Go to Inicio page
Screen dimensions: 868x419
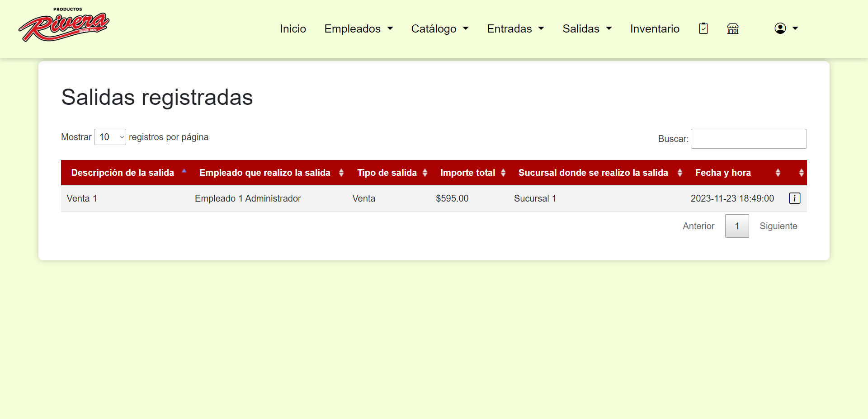coord(292,28)
